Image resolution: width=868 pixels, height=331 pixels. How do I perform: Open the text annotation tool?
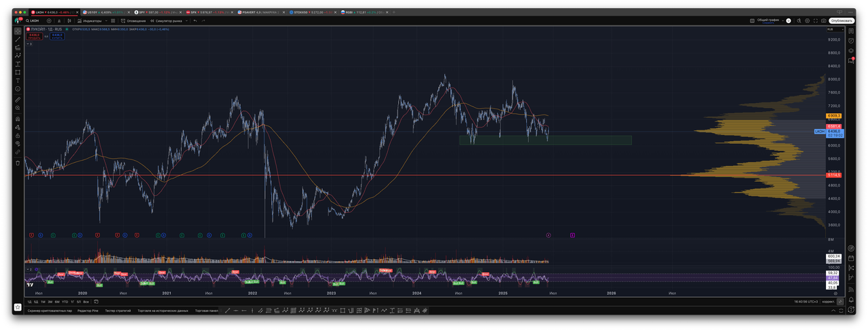pyautogui.click(x=18, y=80)
